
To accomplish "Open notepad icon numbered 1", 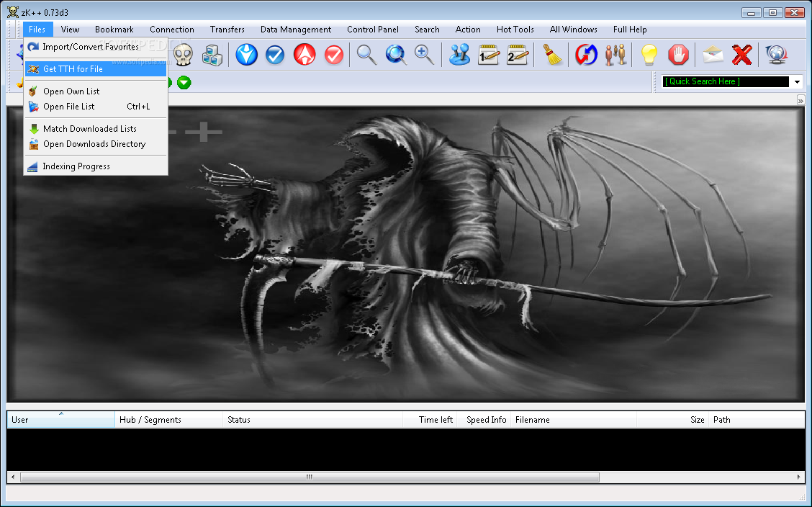I will (x=488, y=55).
